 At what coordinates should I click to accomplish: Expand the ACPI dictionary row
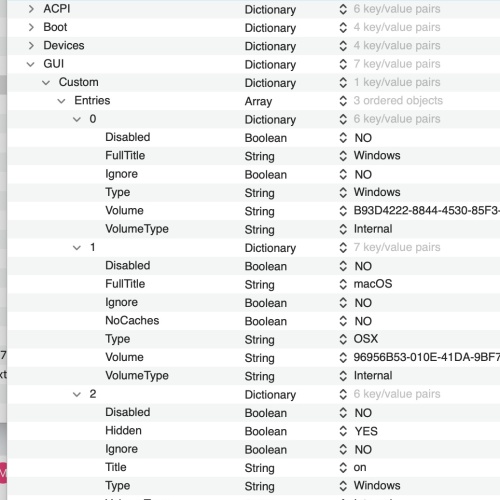[x=31, y=9]
